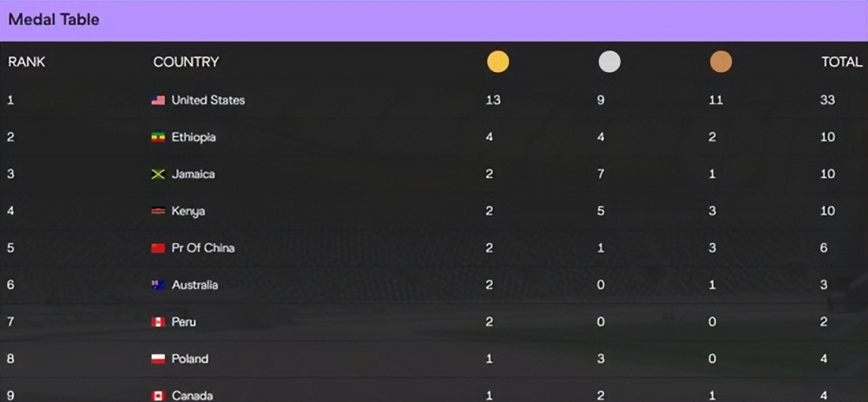868x402 pixels.
Task: Click the Kenya flag icon
Action: 158,211
